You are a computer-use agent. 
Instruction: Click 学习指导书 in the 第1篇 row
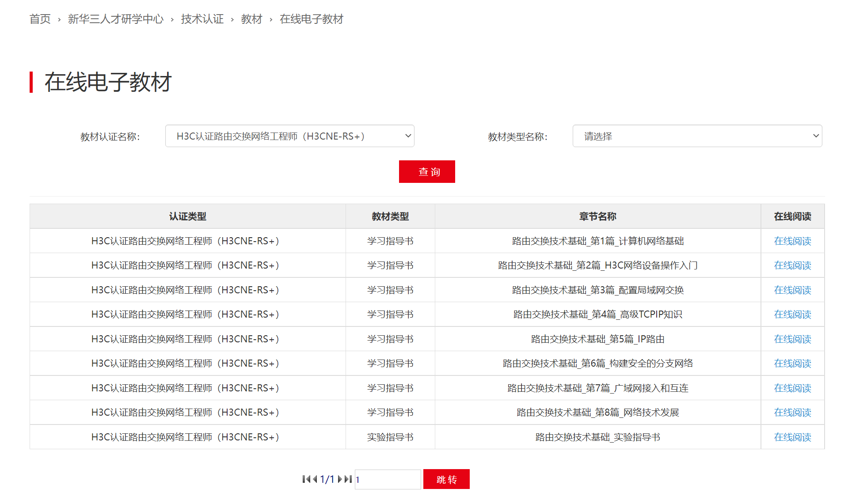[x=390, y=241]
